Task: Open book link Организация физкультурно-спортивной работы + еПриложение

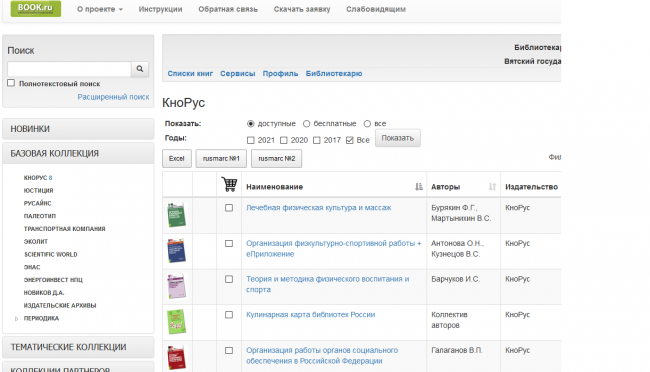Action: [x=333, y=248]
